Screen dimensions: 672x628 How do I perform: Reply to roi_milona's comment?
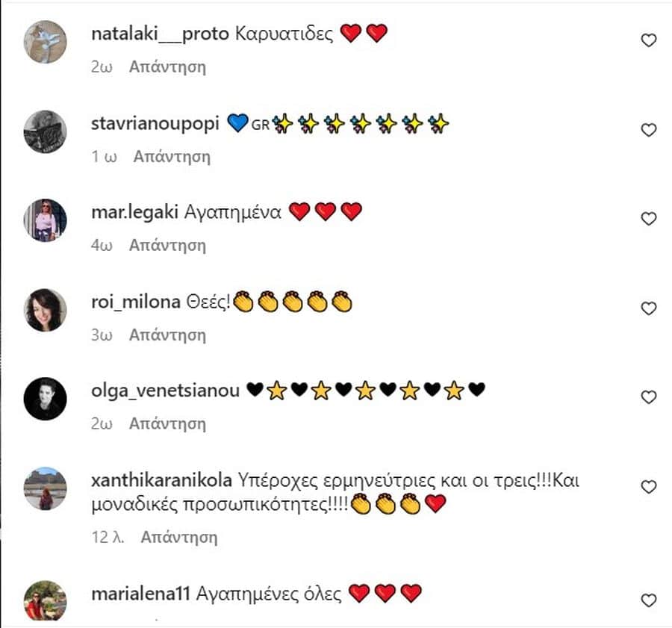tap(167, 335)
